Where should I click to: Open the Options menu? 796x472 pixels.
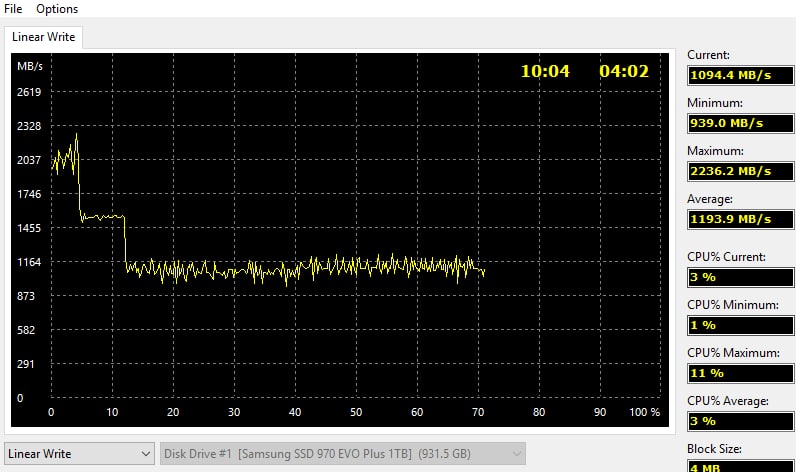pos(57,9)
